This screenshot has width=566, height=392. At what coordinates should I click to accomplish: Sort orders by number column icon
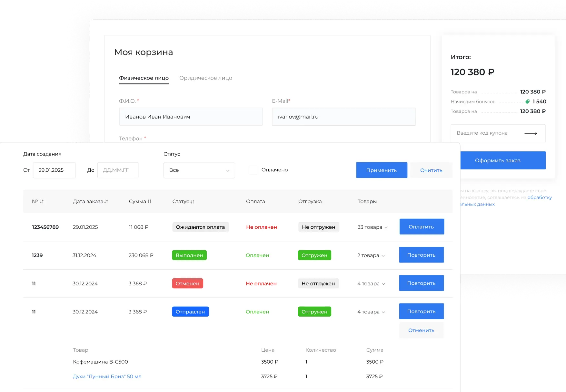click(42, 201)
